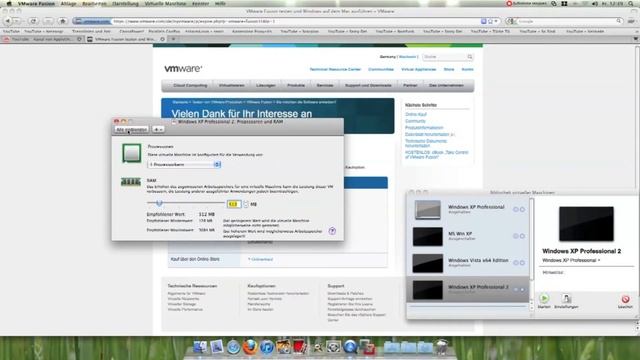The image size is (640, 360).
Task: Open the Virtuelle Maschine menu
Action: (x=165, y=3)
